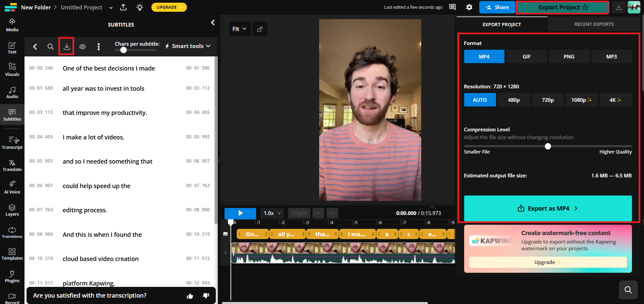The image size is (644, 304).
Task: Click the canvas lock icon beside Fit
Action: pyautogui.click(x=260, y=29)
